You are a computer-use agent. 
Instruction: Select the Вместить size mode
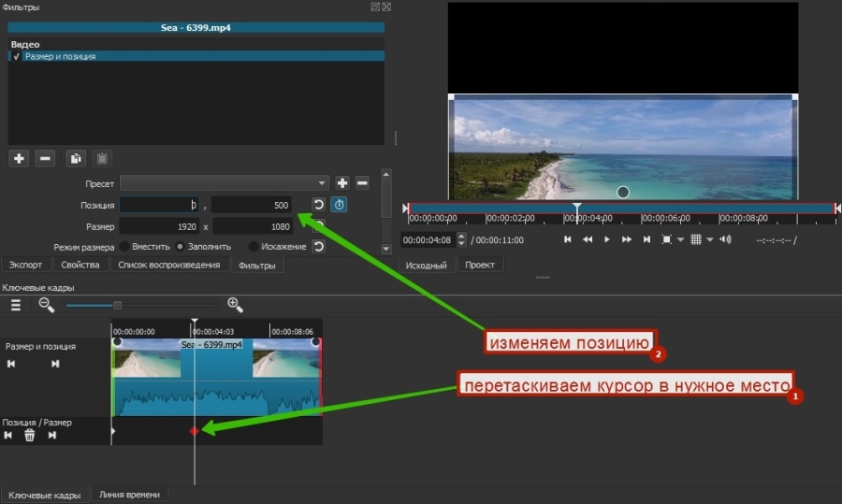point(124,247)
